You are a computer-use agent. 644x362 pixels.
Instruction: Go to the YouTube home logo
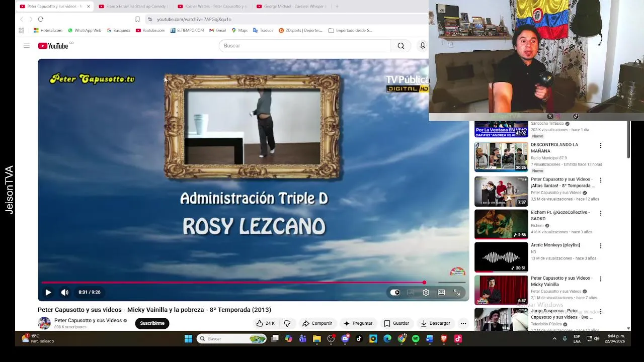coord(53,46)
